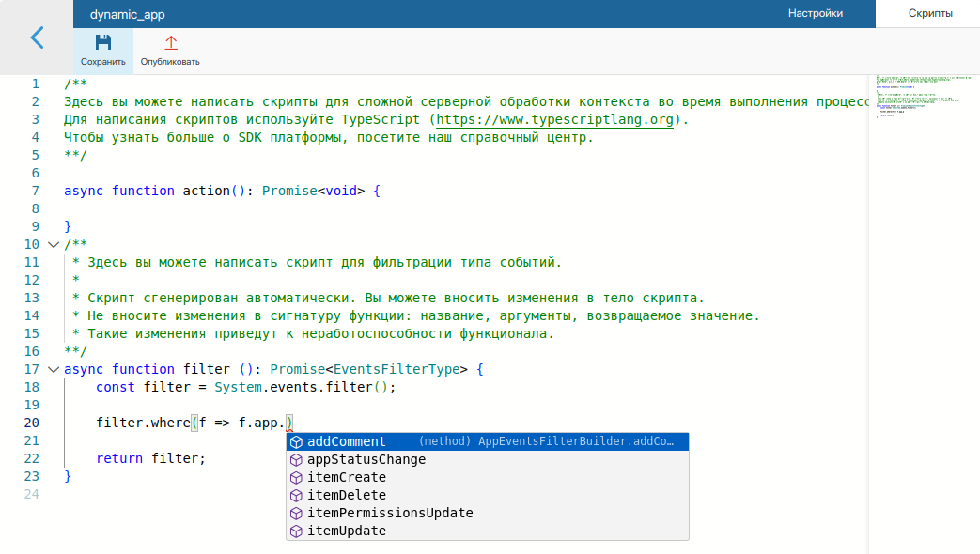Click the cube icon beside appStatusChange
This screenshot has height=554, width=980.
click(x=296, y=460)
